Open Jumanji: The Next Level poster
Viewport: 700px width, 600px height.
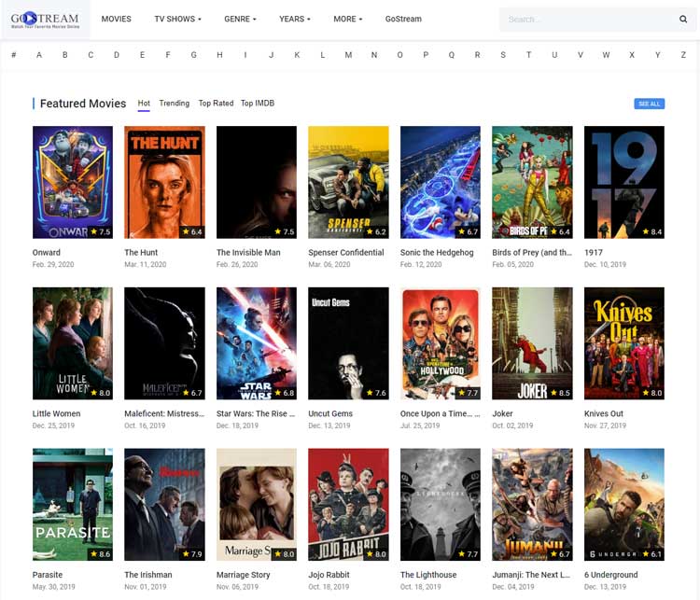click(533, 505)
